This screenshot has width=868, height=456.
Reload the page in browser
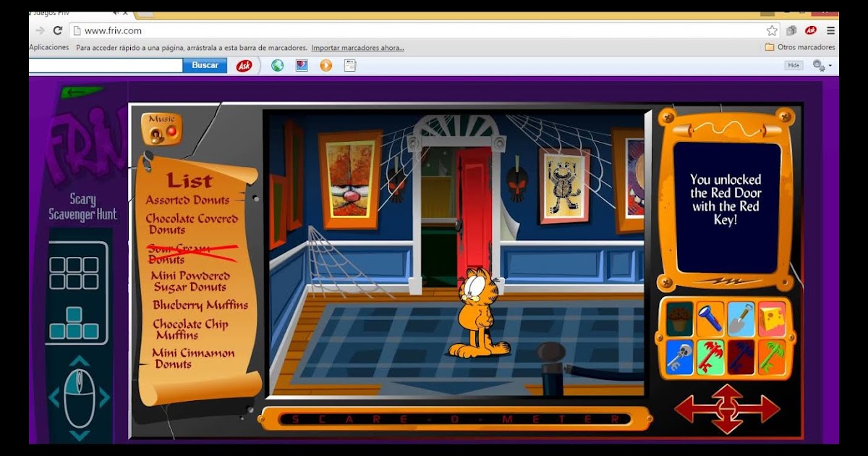(58, 30)
